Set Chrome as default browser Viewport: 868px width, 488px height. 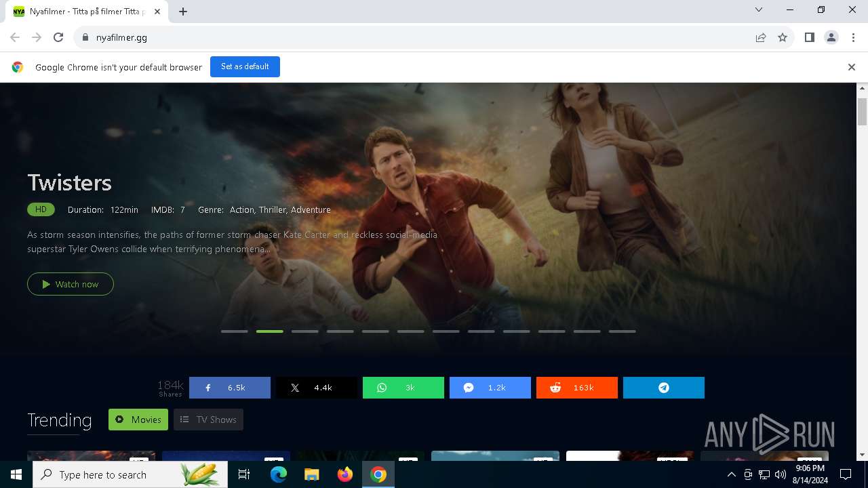(245, 66)
